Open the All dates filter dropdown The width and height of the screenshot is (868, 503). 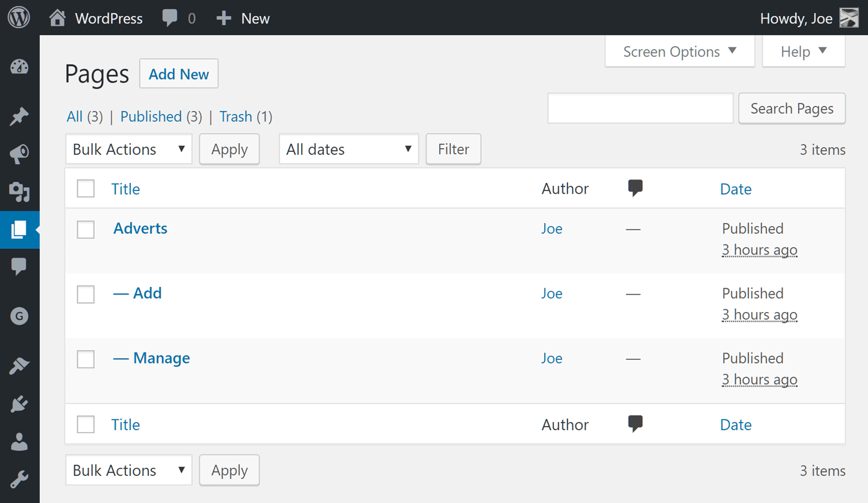(348, 149)
